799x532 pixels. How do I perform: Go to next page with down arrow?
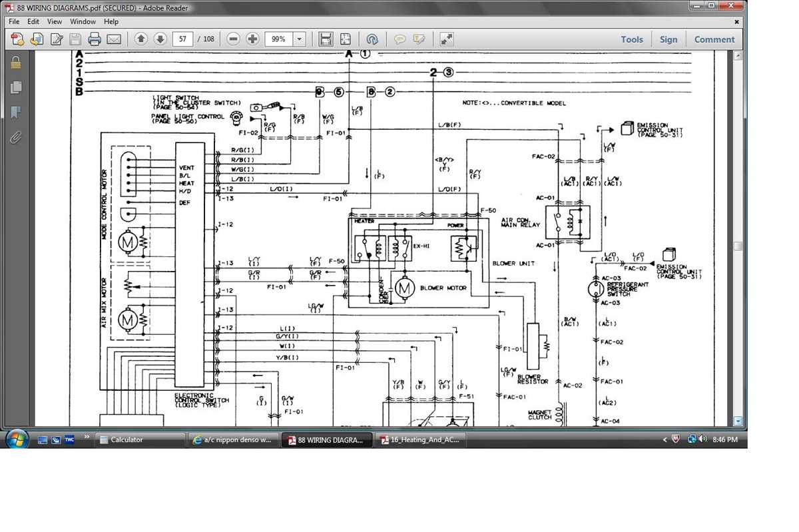tap(160, 39)
